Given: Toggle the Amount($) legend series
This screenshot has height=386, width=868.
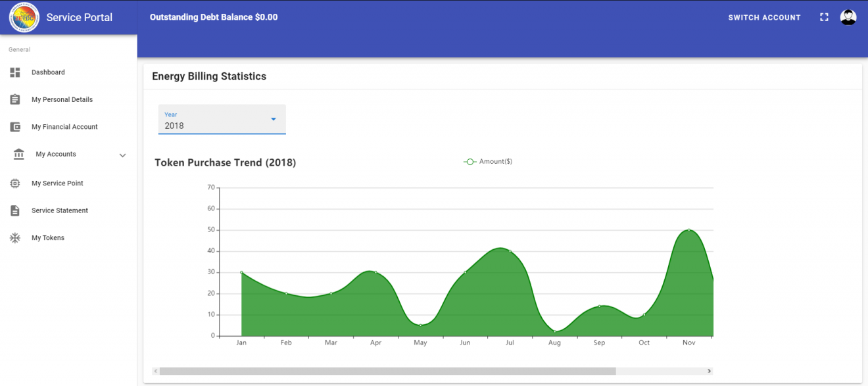Looking at the screenshot, I should (488, 161).
